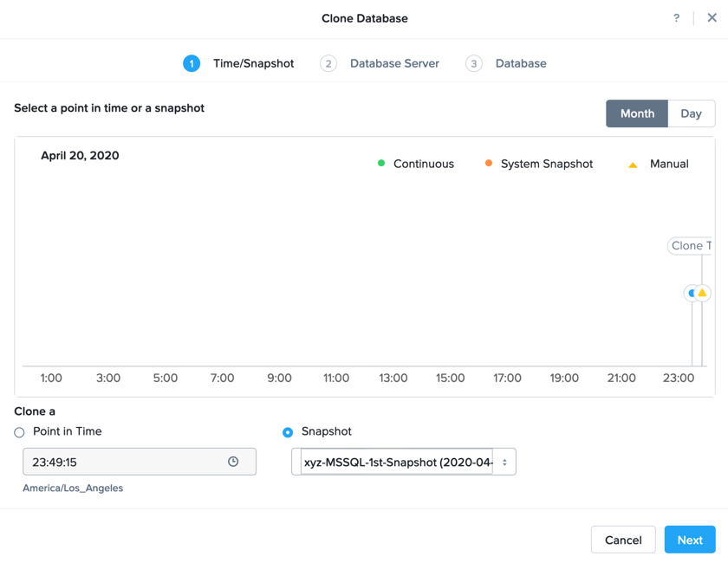Switch timeline view to Month
Viewport: 728px width, 563px height.
pos(637,113)
